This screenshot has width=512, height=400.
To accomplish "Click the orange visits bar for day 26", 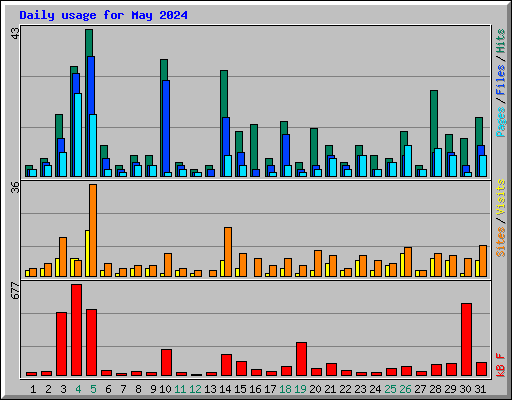I will (408, 262).
